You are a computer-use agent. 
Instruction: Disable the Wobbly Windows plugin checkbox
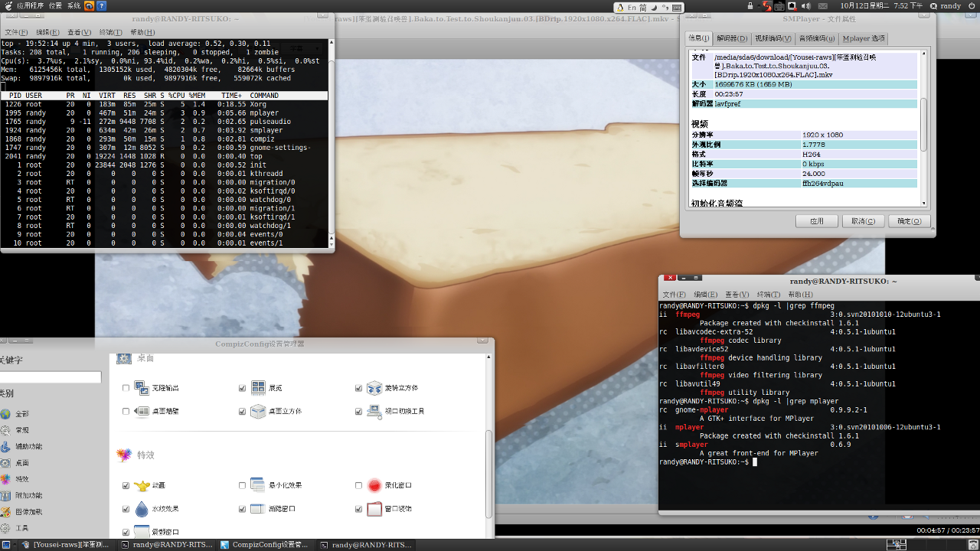click(126, 532)
